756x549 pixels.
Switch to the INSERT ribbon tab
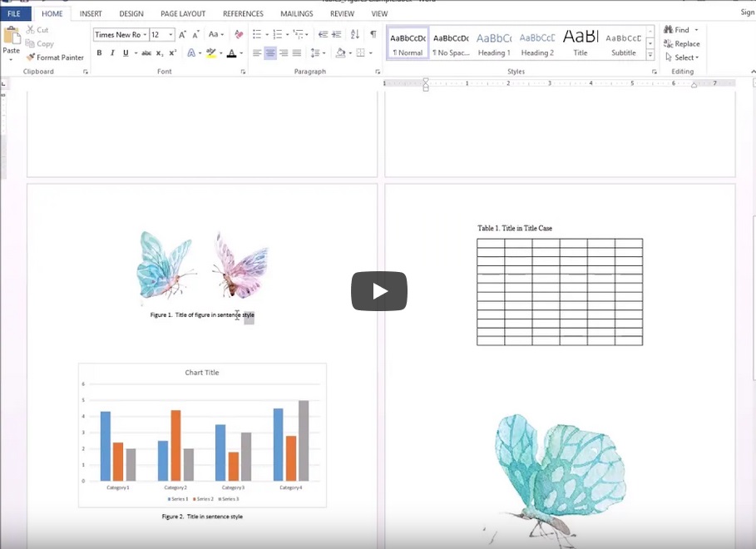[x=91, y=13]
